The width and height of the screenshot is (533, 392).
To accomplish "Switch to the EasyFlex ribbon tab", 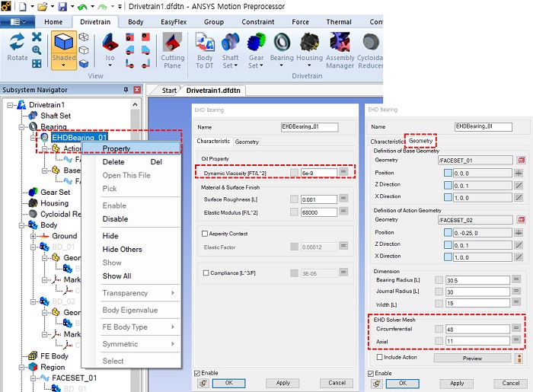I will coord(174,22).
